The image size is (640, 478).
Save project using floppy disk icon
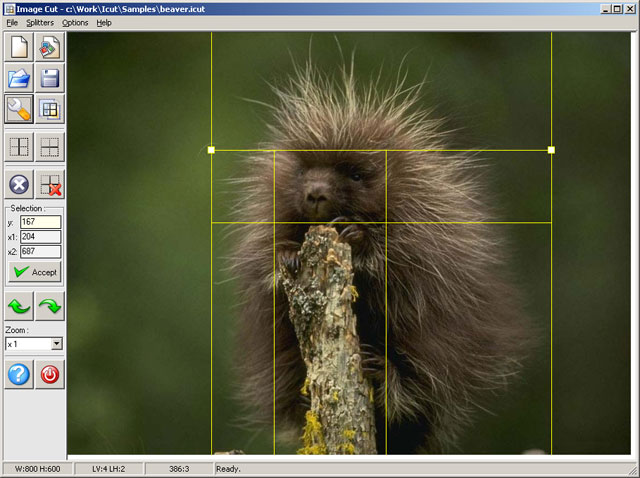click(50, 78)
